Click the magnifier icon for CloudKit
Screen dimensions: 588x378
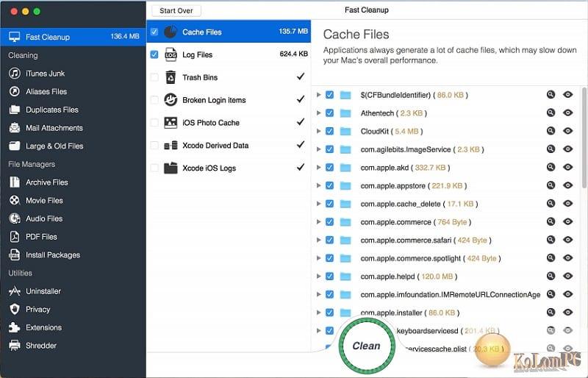[x=551, y=131]
